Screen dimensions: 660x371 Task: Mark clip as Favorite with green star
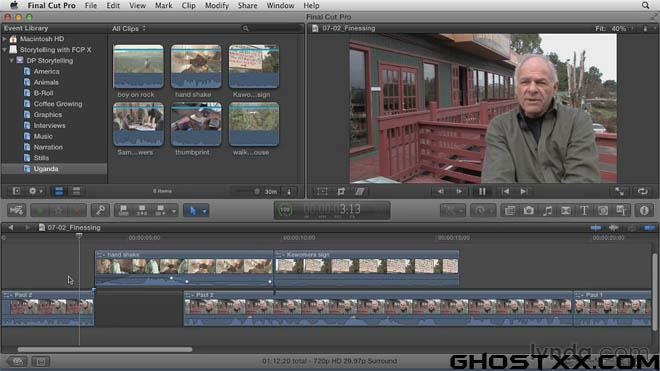tap(40, 210)
